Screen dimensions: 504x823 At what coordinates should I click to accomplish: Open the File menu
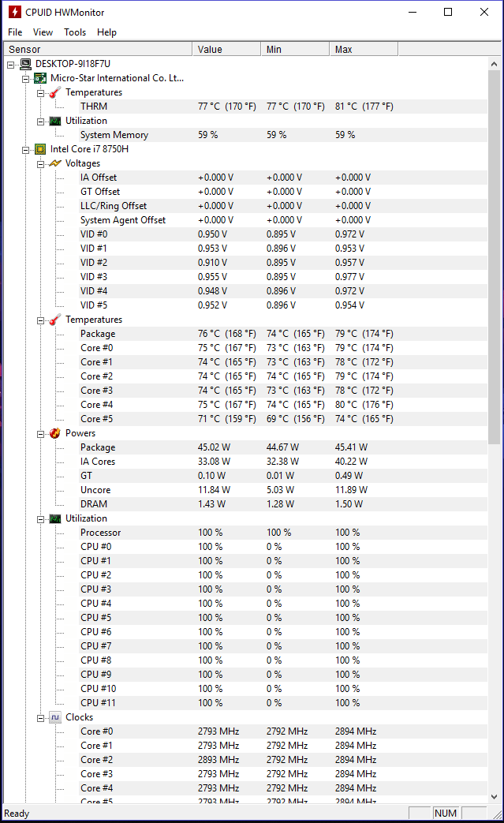[15, 32]
